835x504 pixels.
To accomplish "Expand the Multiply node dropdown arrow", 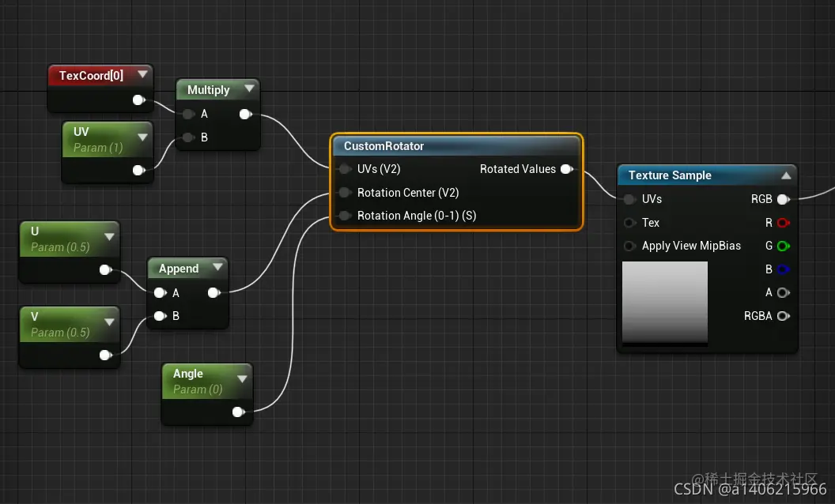I will 249,88.
